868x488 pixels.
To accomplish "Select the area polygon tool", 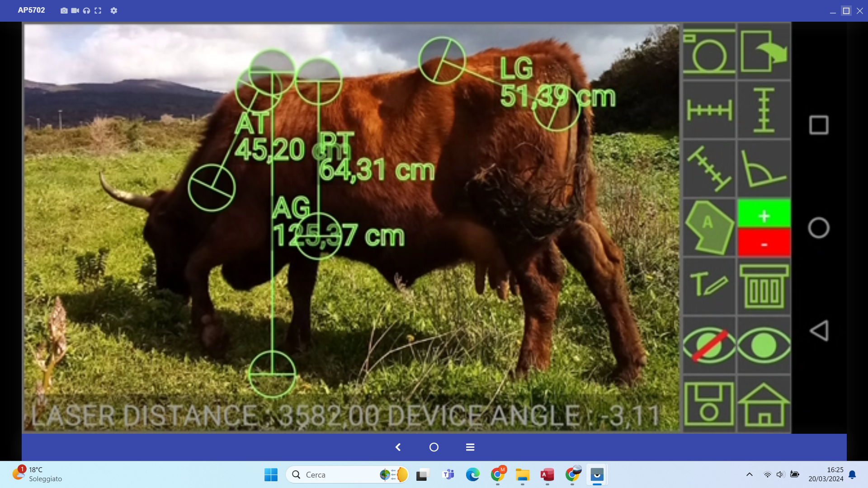I will coord(708,228).
